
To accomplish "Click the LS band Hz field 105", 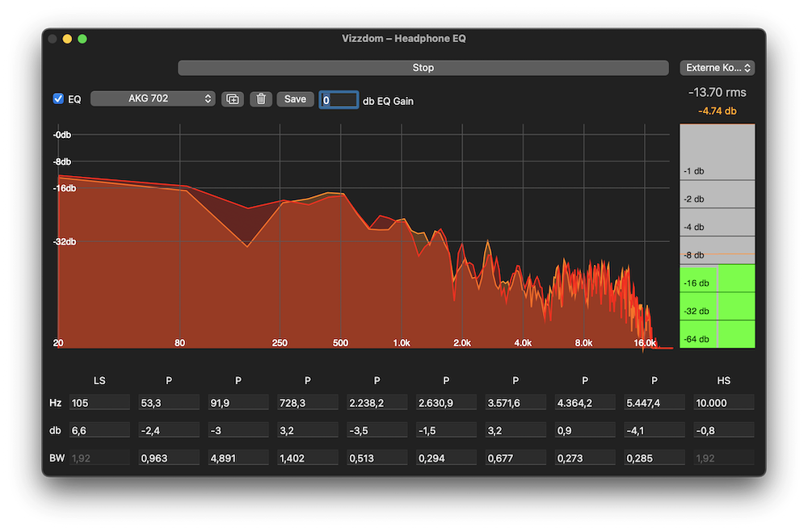I will click(x=99, y=403).
